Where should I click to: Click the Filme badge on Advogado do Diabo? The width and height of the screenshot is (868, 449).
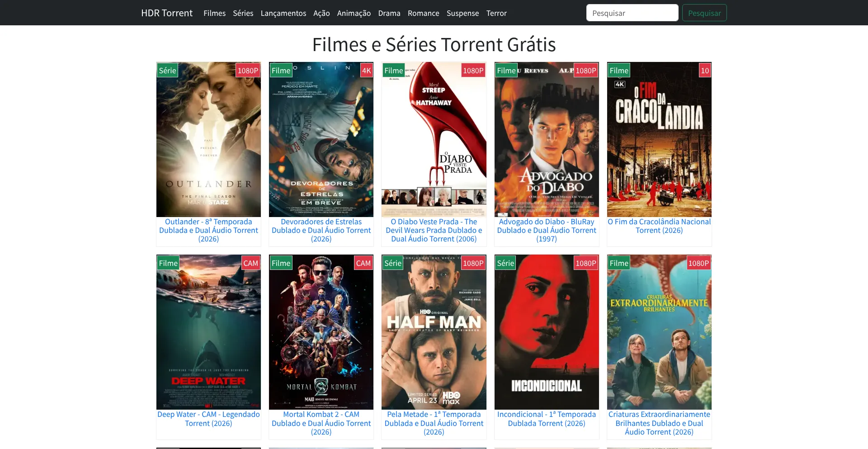[506, 71]
